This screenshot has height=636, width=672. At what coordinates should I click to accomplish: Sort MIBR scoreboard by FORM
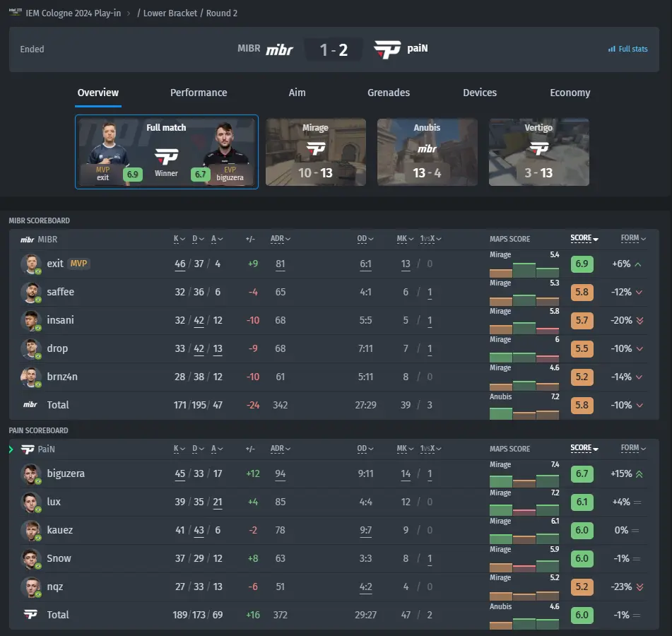point(633,238)
